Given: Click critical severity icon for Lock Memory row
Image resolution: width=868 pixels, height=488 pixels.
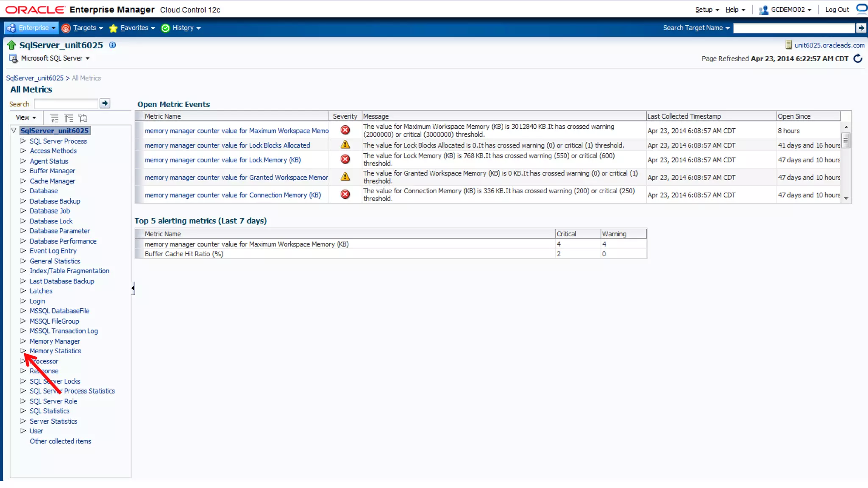Looking at the screenshot, I should click(x=345, y=159).
